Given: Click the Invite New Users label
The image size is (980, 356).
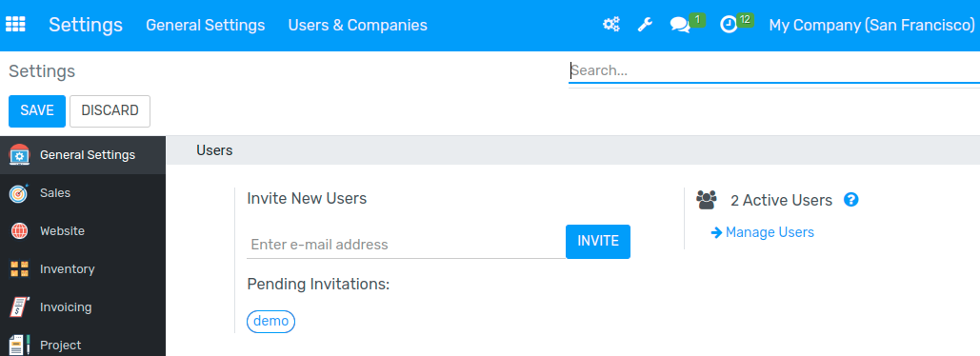Looking at the screenshot, I should click(307, 199).
